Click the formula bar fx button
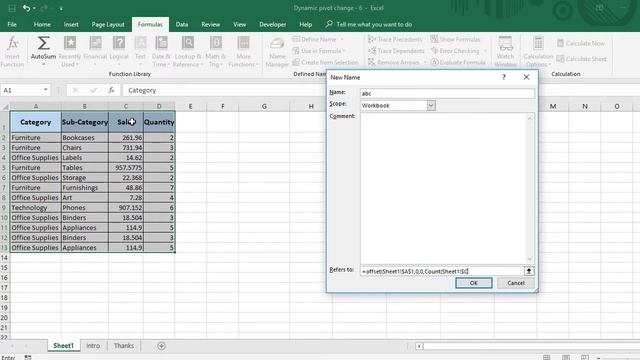The width and height of the screenshot is (640, 360). click(111, 90)
